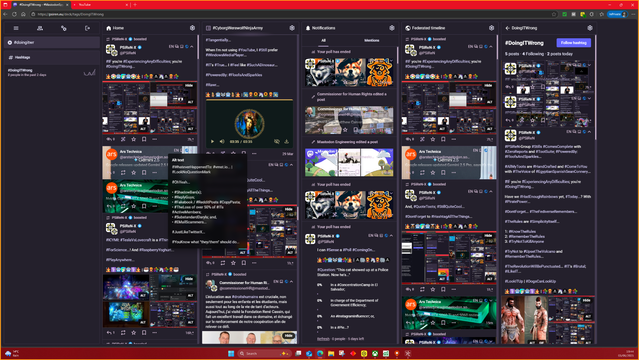Mute the audio player volume
639x360 pixels.
(222, 141)
